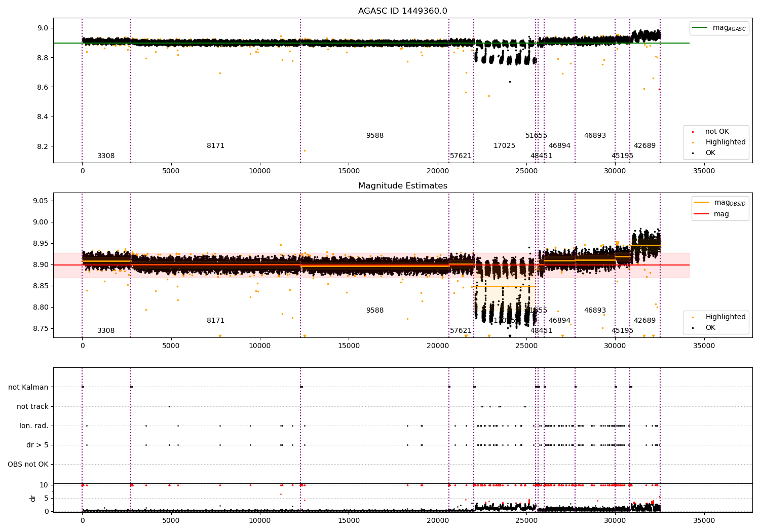Click the 8.75 y-axis tick label
The image size is (760, 532).
pos(41,329)
